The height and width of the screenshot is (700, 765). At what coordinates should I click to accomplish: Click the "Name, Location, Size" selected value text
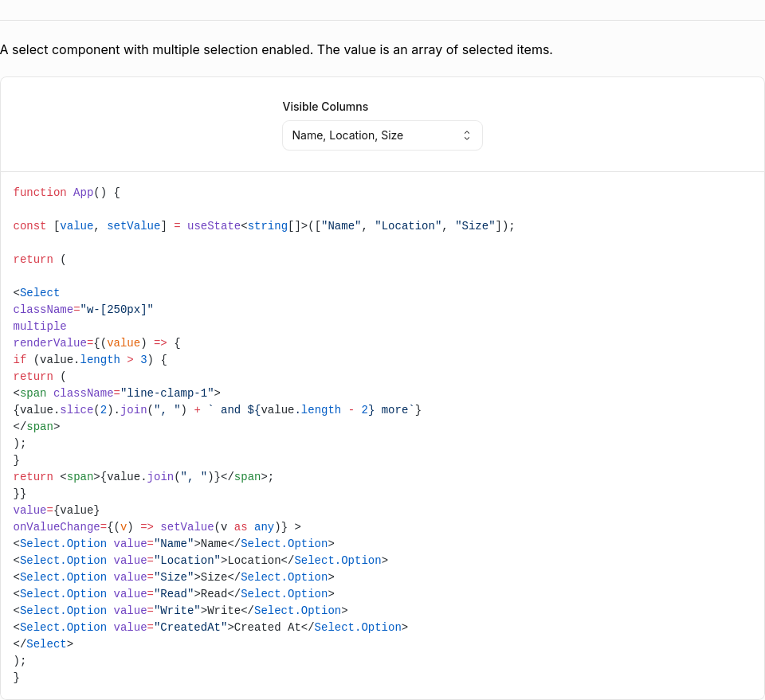pos(347,135)
